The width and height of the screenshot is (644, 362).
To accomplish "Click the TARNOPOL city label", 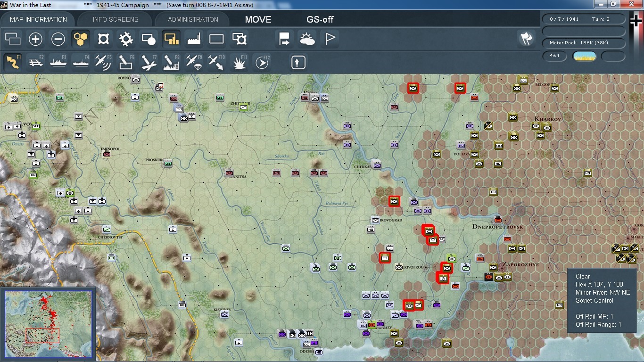I will 109,148.
